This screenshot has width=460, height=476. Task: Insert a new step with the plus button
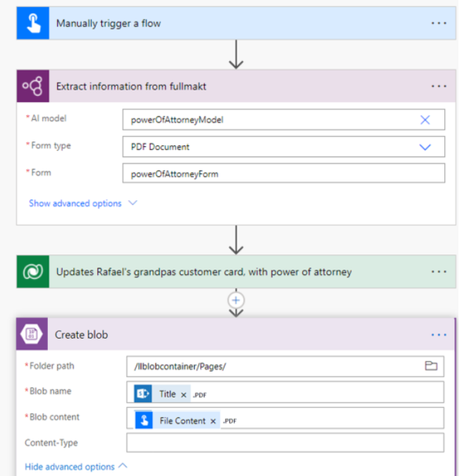(236, 300)
